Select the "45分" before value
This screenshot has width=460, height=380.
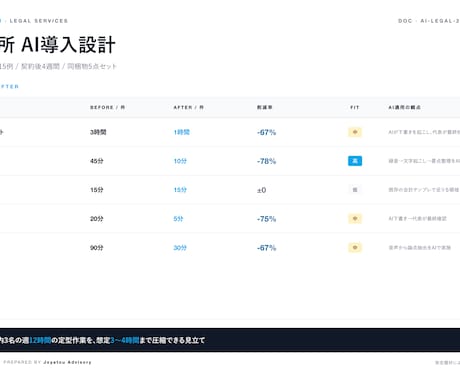(97, 161)
